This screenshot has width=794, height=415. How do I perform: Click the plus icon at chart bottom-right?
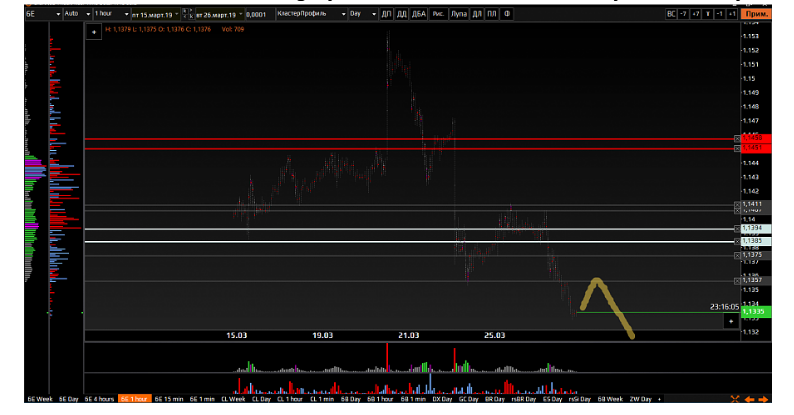731,320
